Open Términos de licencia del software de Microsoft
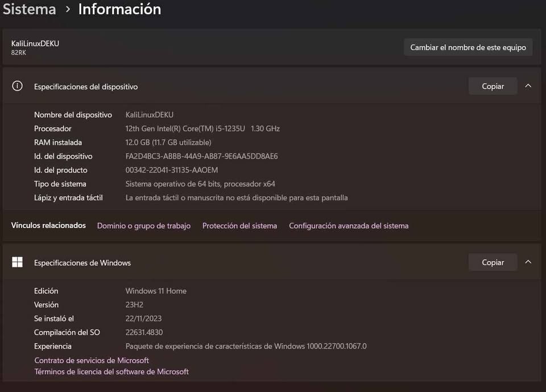 [x=111, y=372]
